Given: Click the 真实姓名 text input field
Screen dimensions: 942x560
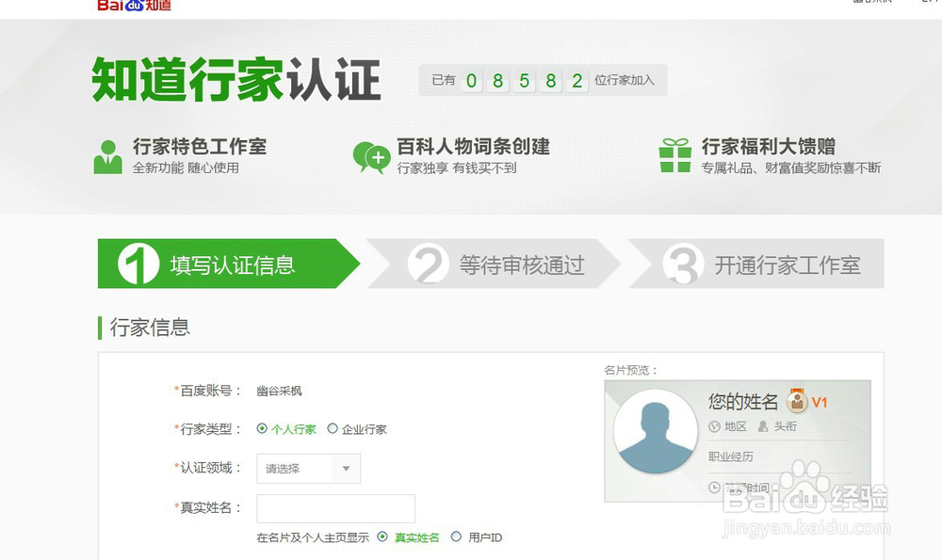Looking at the screenshot, I should pos(336,509).
